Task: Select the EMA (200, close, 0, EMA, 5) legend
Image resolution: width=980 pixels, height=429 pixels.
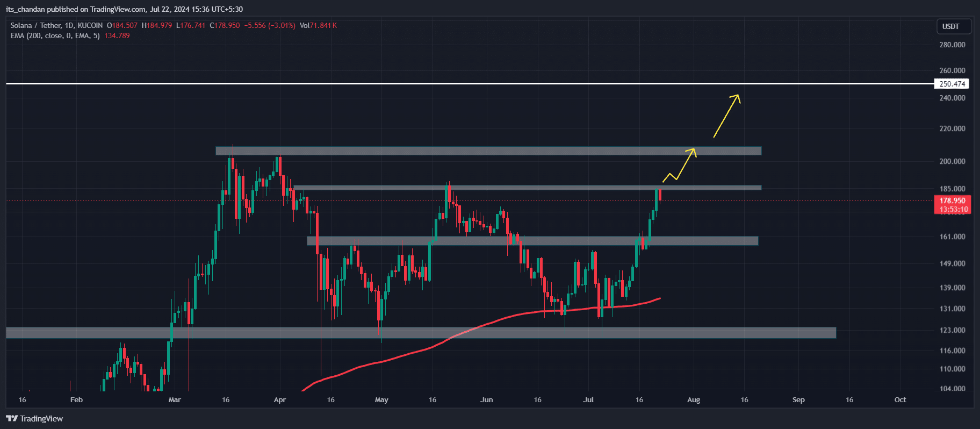Action: click(55, 35)
